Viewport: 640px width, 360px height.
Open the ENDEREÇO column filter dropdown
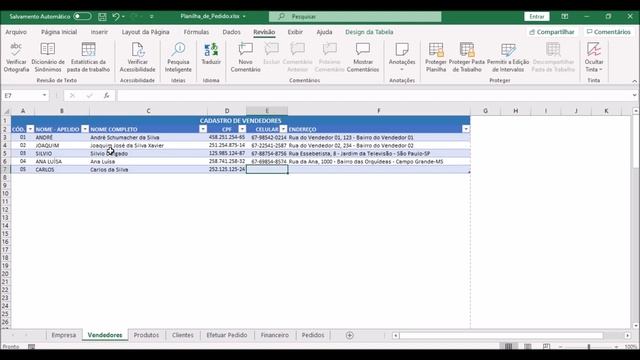[466, 129]
